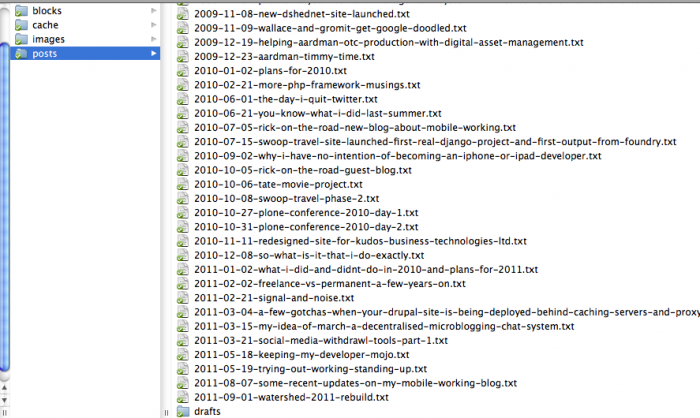Viewport: 700px width, 418px height.
Task: Click the scroll up arrow in left column
Action: pos(4,388)
